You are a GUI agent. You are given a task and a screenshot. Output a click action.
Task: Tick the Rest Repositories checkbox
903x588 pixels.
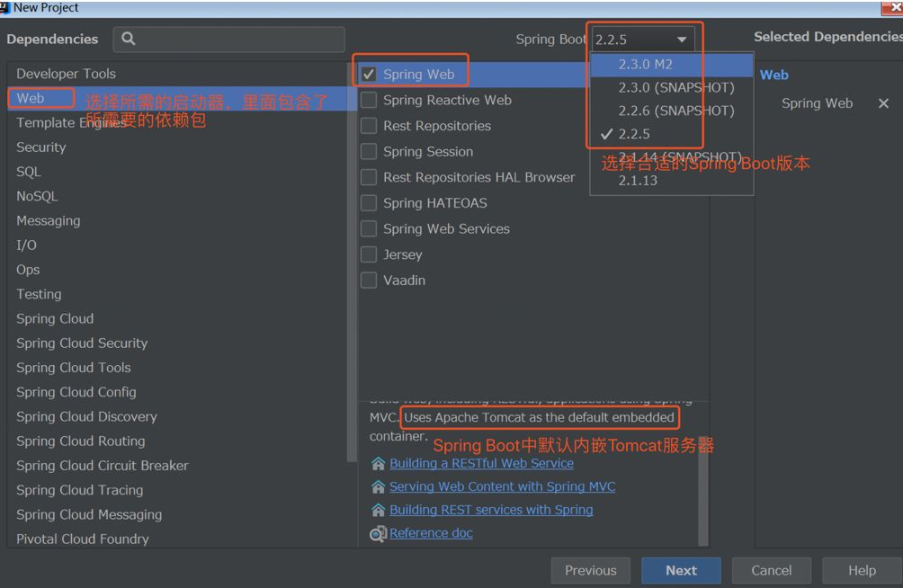369,126
